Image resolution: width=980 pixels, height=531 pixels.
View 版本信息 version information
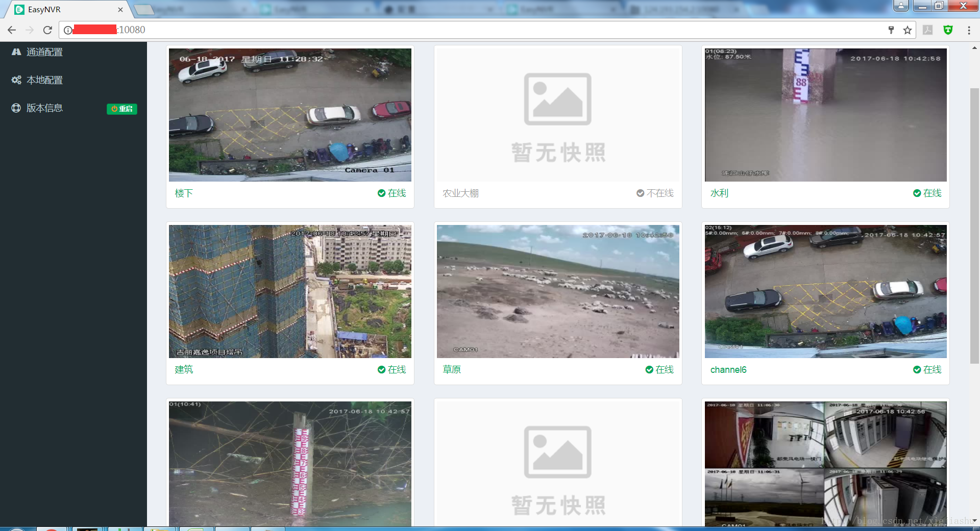[44, 108]
